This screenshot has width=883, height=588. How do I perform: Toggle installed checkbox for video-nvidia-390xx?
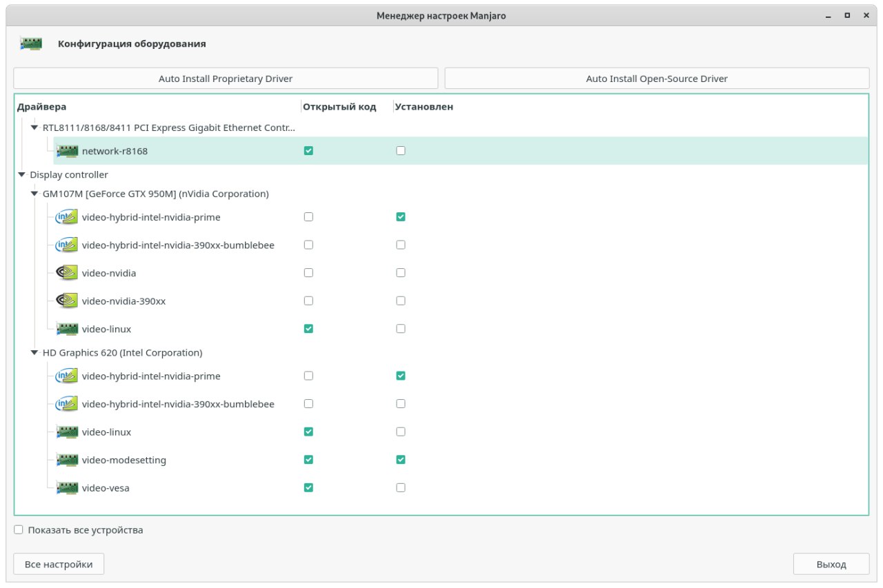click(401, 301)
